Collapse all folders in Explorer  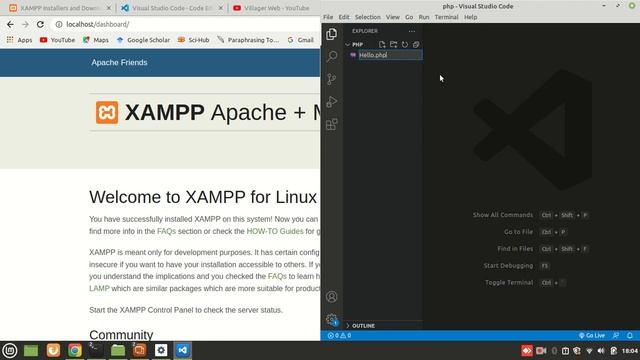[416, 44]
